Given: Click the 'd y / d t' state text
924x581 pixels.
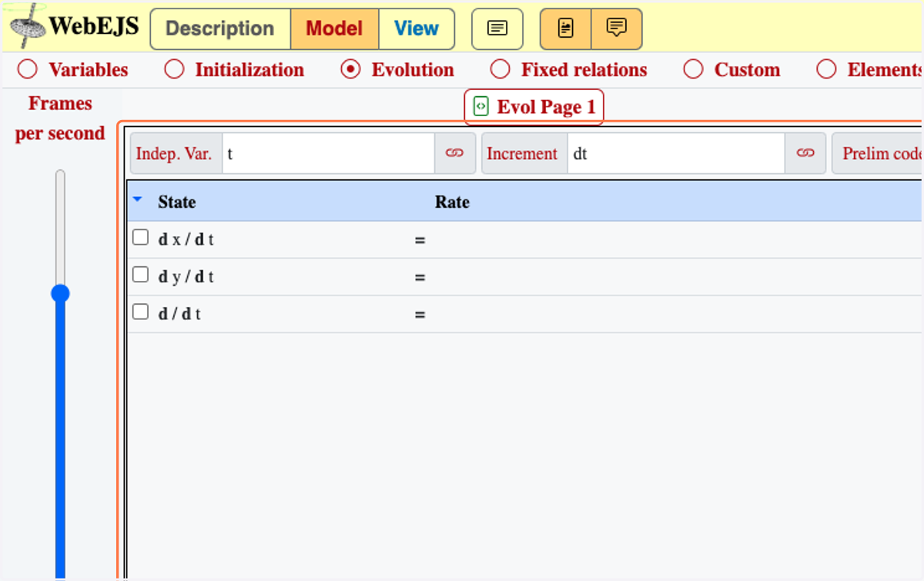Looking at the screenshot, I should tap(186, 276).
